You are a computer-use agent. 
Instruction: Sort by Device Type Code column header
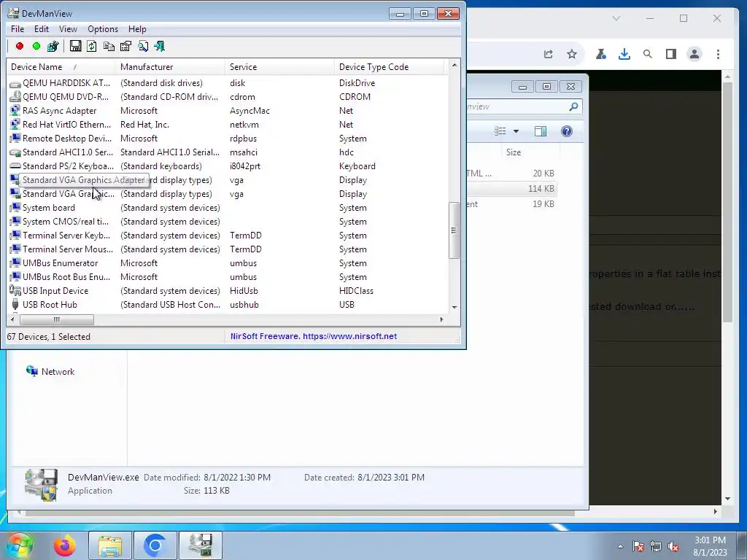[x=390, y=67]
